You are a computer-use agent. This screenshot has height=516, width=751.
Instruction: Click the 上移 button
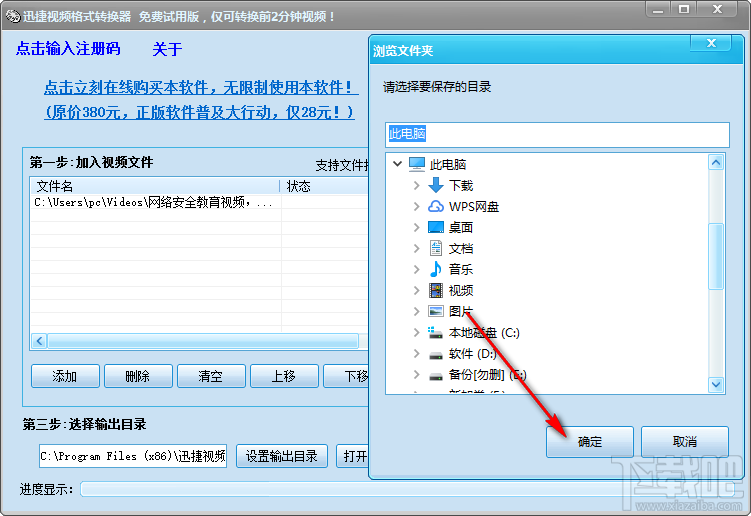pos(284,376)
